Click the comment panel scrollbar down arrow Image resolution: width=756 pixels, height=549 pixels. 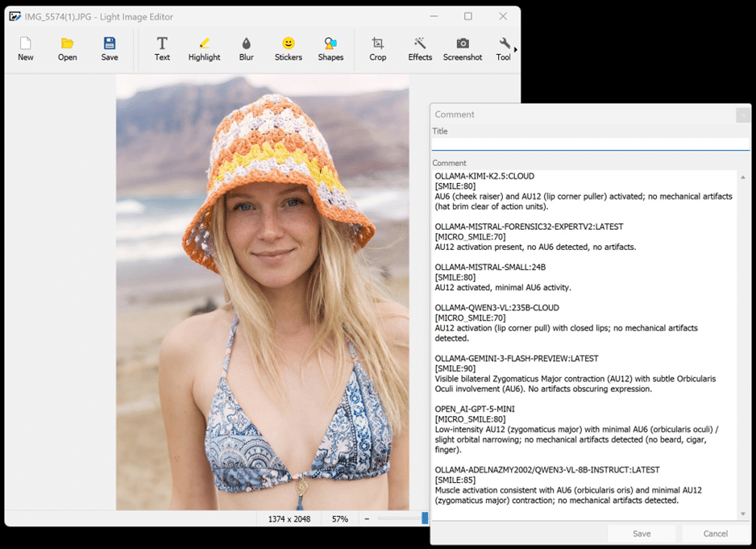(x=743, y=513)
